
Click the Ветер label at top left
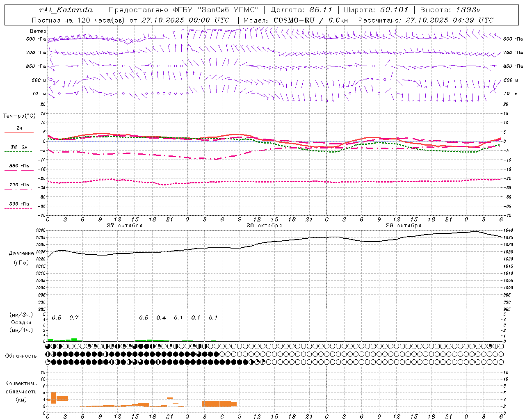pos(38,31)
